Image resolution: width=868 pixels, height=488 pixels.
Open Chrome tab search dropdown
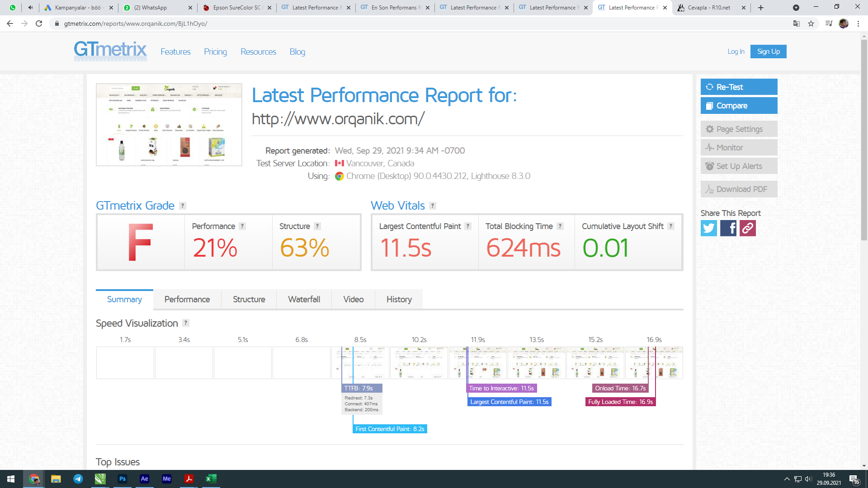coord(796,8)
